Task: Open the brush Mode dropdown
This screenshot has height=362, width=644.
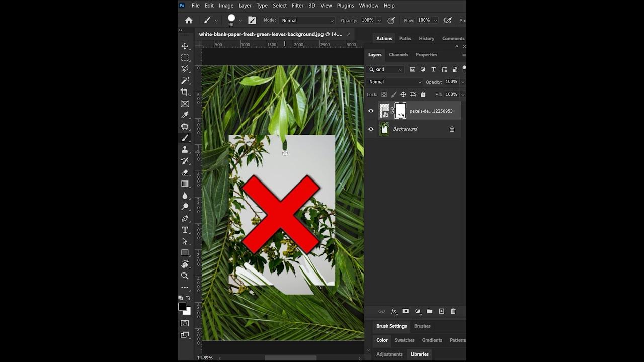Action: point(307,20)
